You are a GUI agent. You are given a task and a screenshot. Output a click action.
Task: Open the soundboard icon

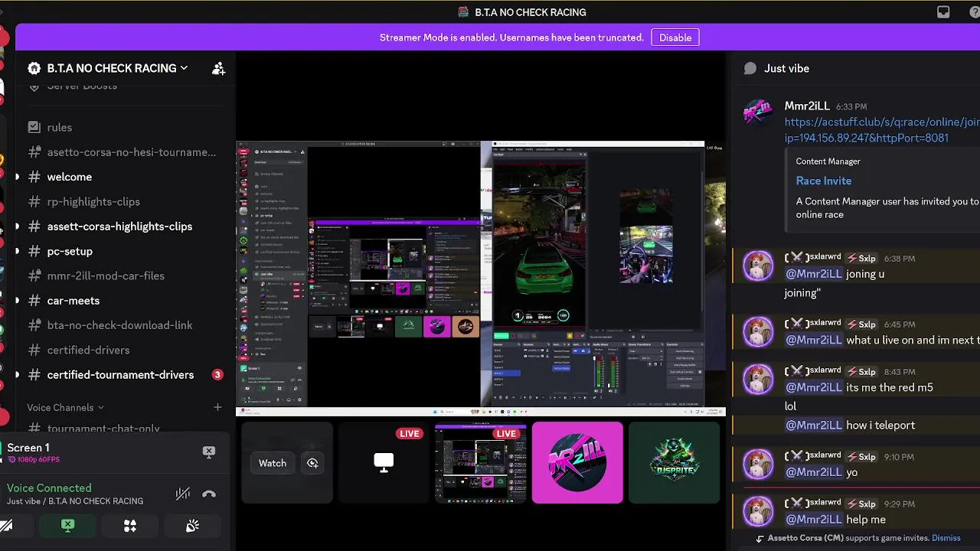[x=192, y=526]
